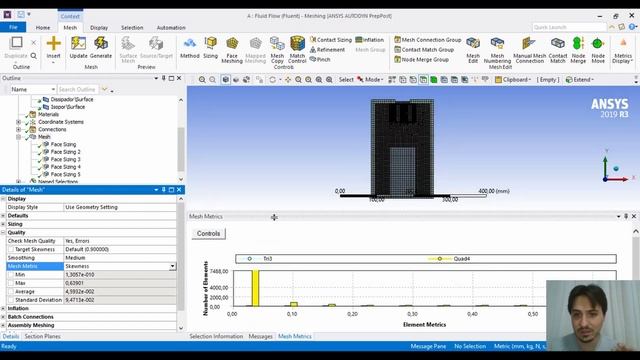Toggle the Tri3 legend entry
640x360 pixels.
tap(257, 258)
